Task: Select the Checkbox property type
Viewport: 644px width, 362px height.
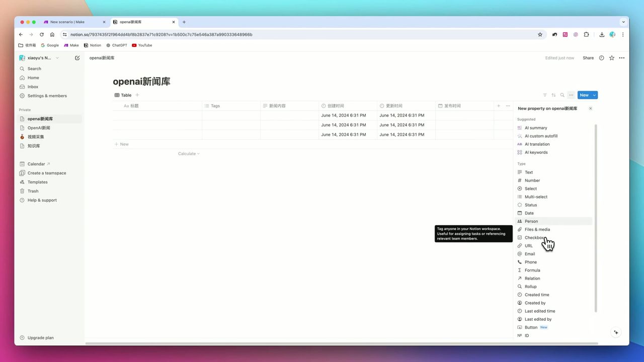Action: pyautogui.click(x=535, y=237)
